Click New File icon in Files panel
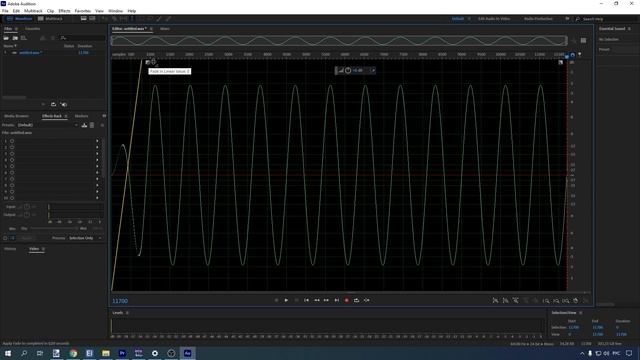 point(24,38)
